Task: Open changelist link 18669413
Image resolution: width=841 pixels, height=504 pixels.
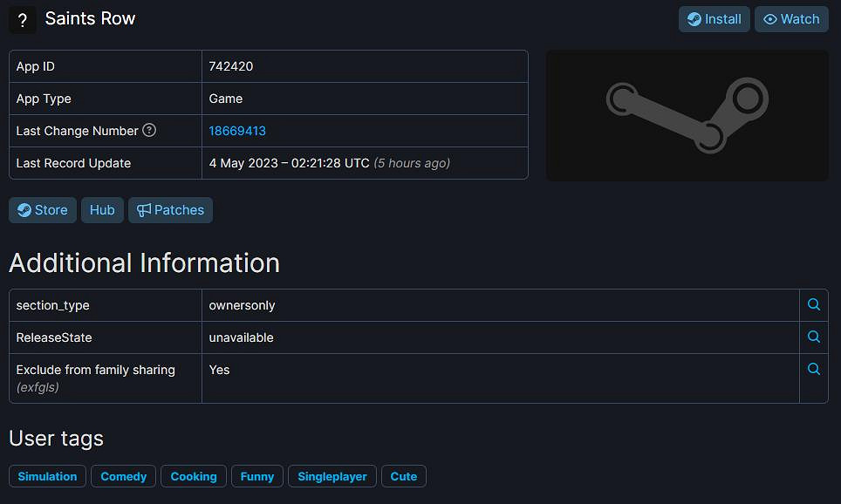Action: (237, 131)
